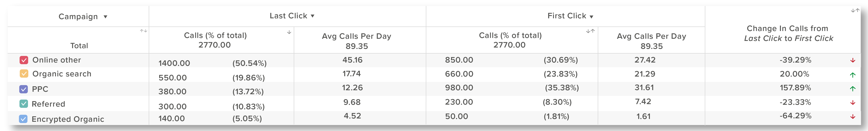Click the green up arrow for PPC
868x131 pixels.
click(853, 89)
